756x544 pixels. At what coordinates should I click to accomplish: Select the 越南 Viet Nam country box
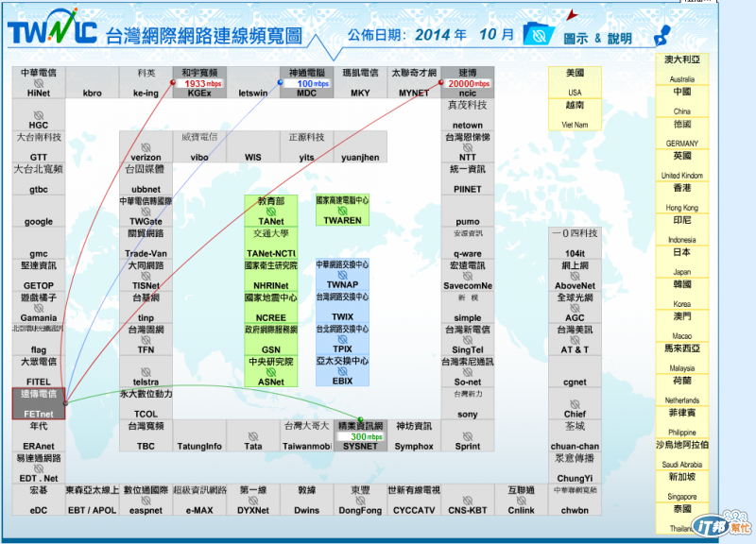coord(575,114)
